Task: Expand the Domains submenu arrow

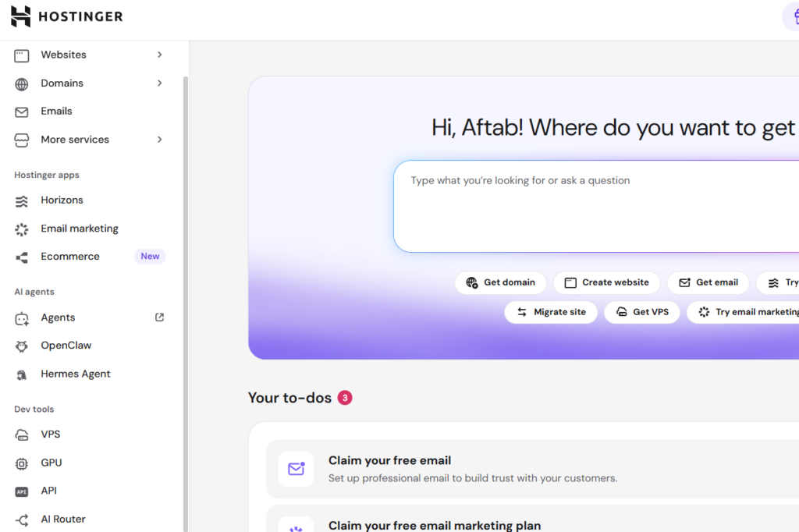Action: pos(159,83)
